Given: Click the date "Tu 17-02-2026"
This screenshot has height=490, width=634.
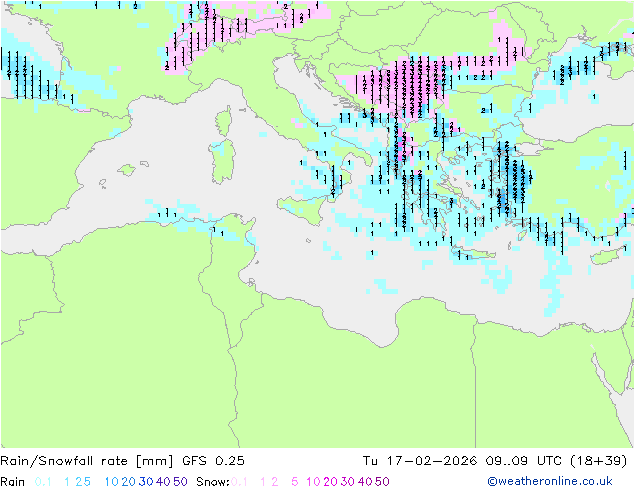Looking at the screenshot, I should [x=420, y=461].
